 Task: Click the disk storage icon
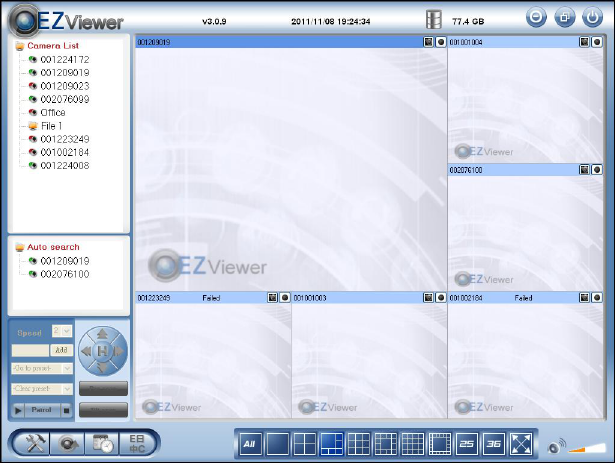434,20
